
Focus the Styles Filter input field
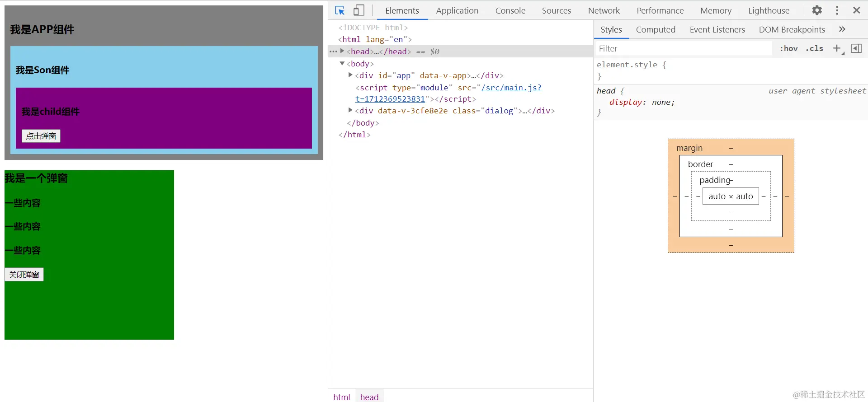(684, 48)
